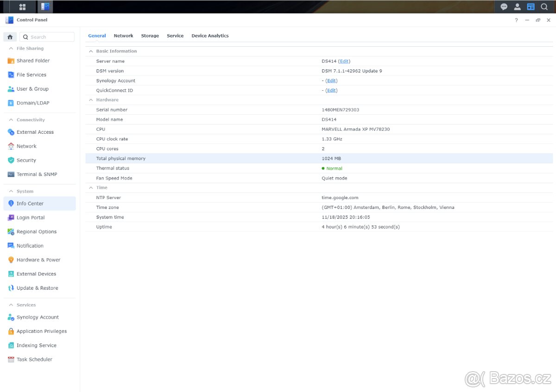This screenshot has height=392, width=556.
Task: Switch to the Network tab
Action: pyautogui.click(x=123, y=36)
